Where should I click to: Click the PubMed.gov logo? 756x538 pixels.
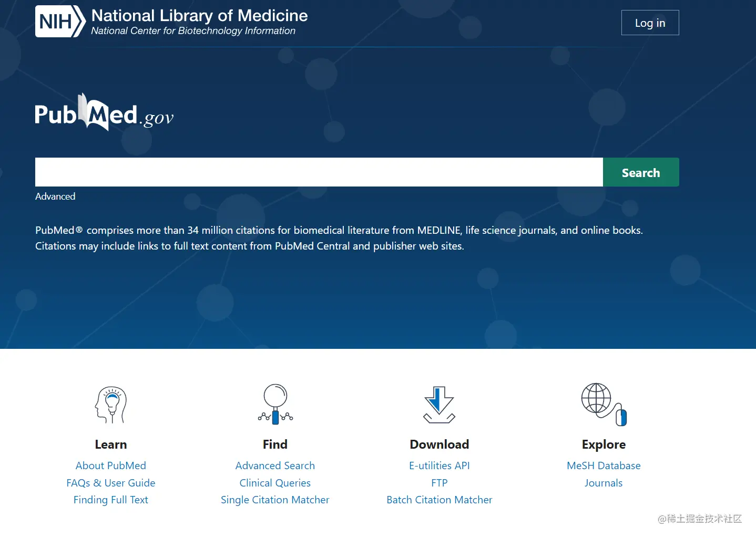point(104,113)
